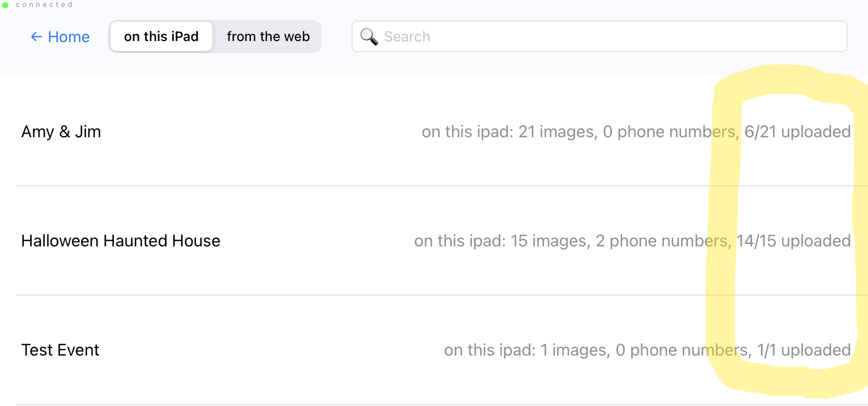Select the "on this iPad" segment
This screenshot has height=406, width=868.
[x=161, y=36]
